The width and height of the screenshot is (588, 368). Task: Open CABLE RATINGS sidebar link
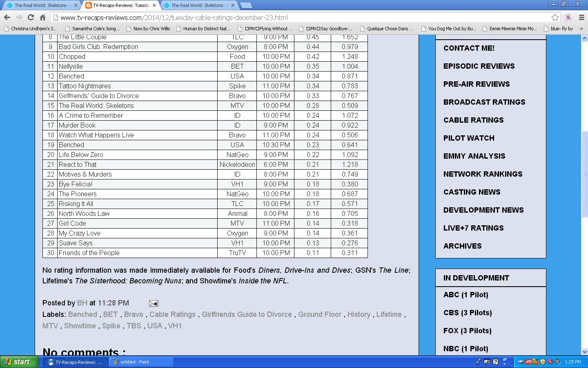(x=473, y=120)
